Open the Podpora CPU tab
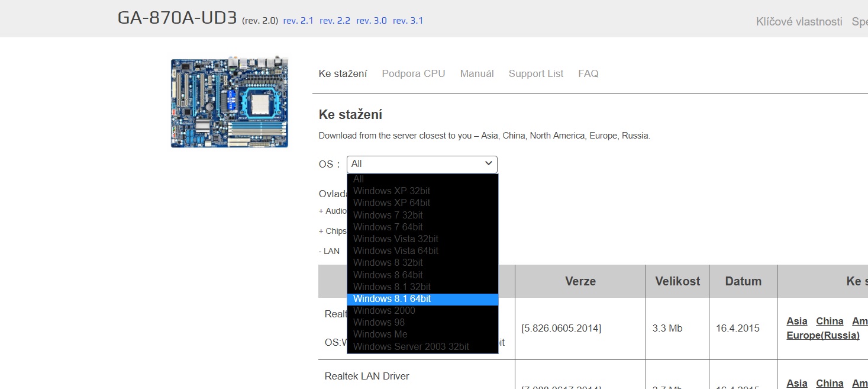 (414, 73)
